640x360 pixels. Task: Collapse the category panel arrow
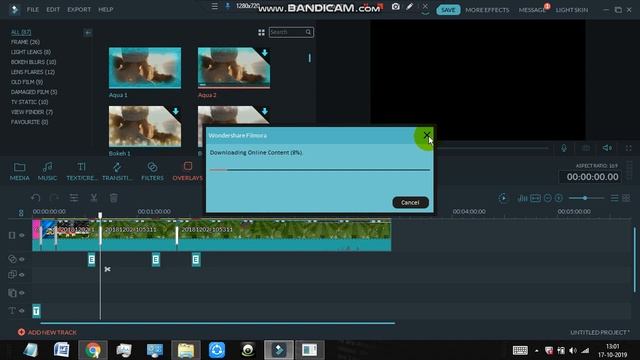point(88,33)
